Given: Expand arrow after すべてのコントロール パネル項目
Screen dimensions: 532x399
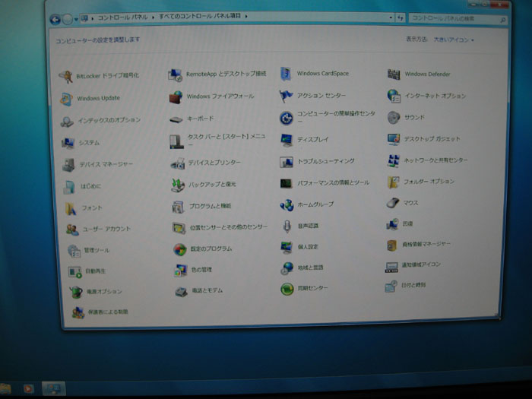Looking at the screenshot, I should 246,16.
